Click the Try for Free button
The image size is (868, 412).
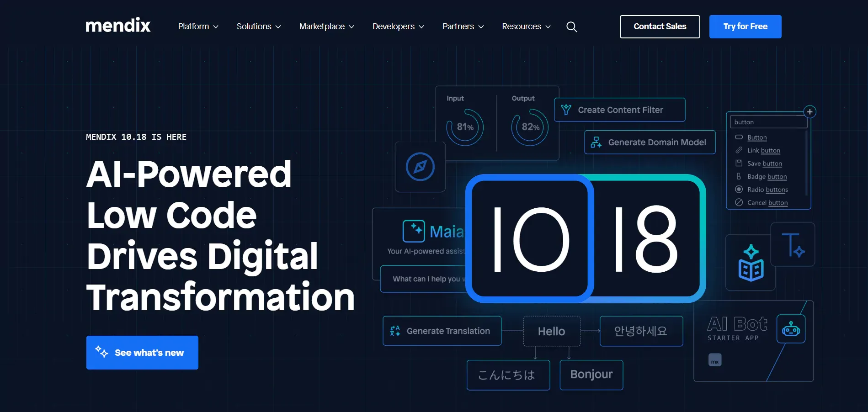(745, 26)
